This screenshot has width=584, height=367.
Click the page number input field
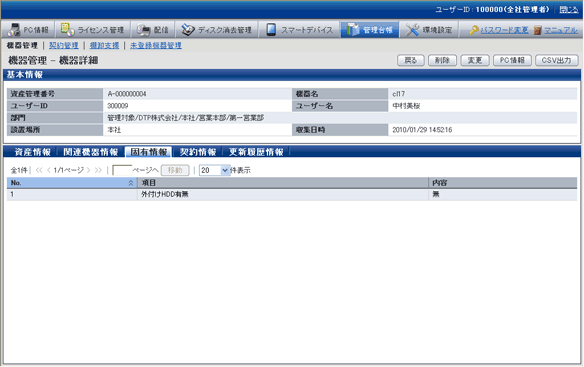tap(122, 170)
